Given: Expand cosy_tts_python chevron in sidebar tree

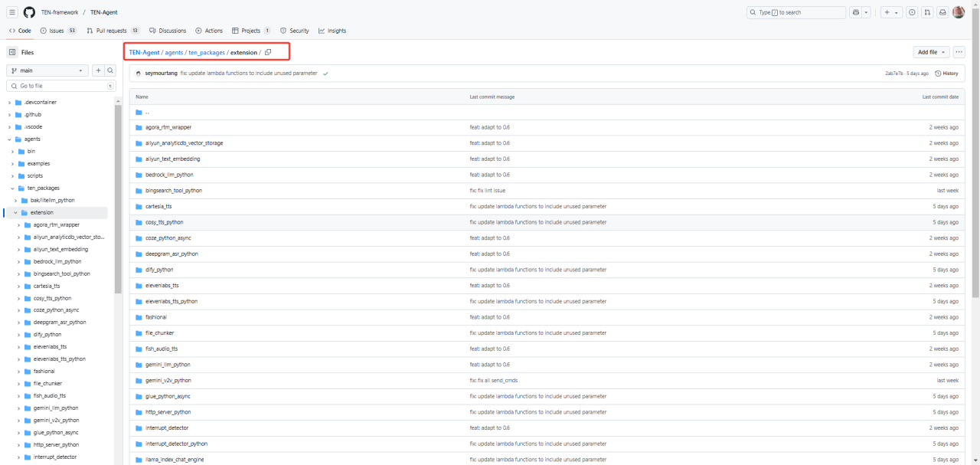Looking at the screenshot, I should pyautogui.click(x=18, y=298).
